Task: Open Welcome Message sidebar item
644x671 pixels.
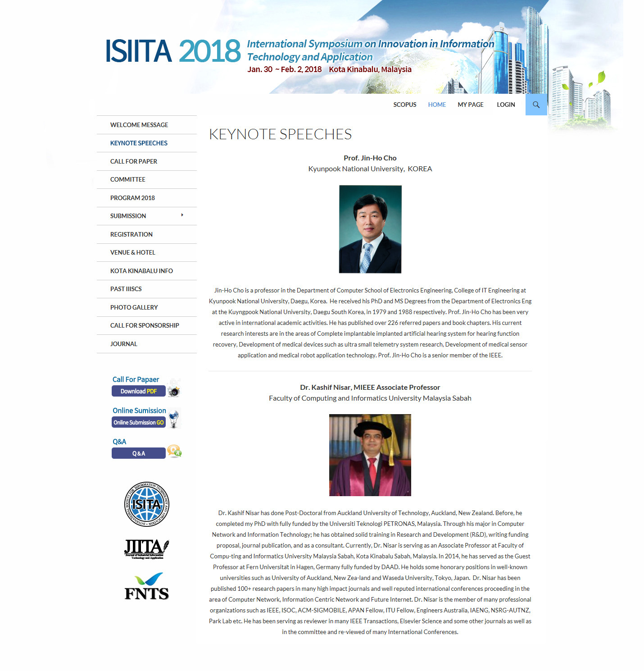Action: point(147,125)
